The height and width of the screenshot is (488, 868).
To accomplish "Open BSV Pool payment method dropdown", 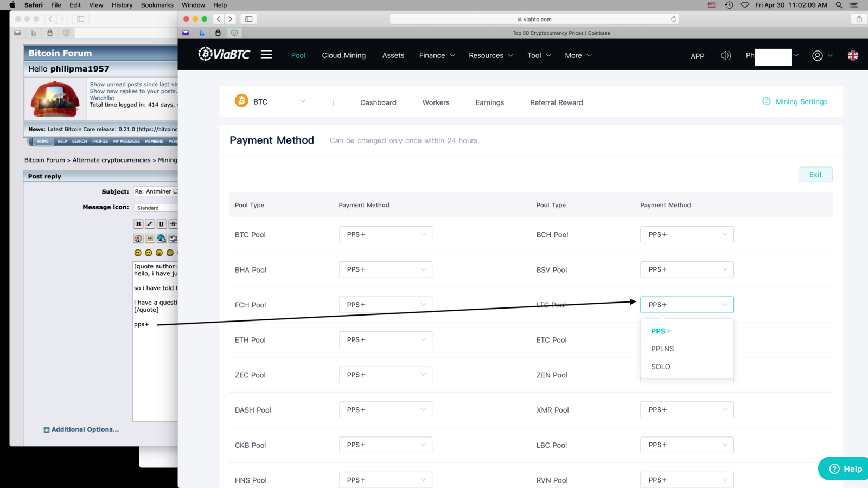I will (x=687, y=269).
